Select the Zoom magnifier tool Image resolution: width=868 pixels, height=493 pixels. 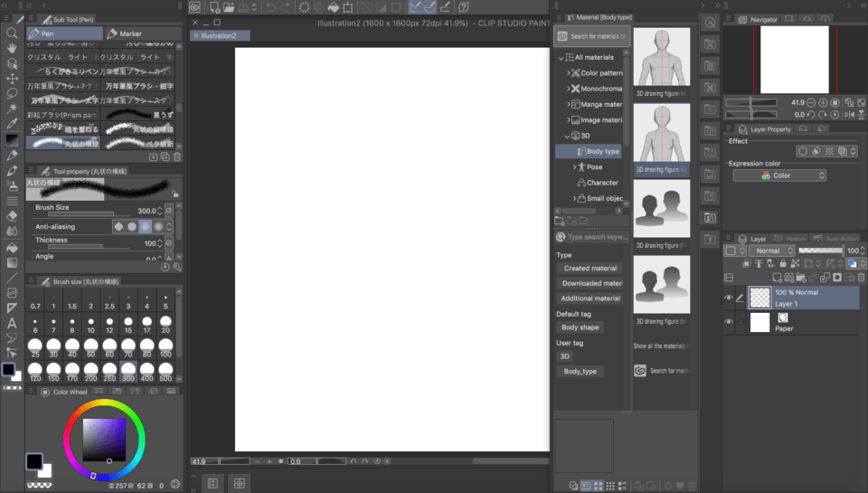coord(12,33)
